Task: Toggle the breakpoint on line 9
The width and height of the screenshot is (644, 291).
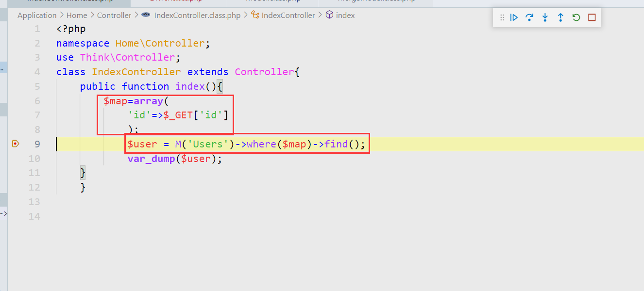Action: coord(16,144)
